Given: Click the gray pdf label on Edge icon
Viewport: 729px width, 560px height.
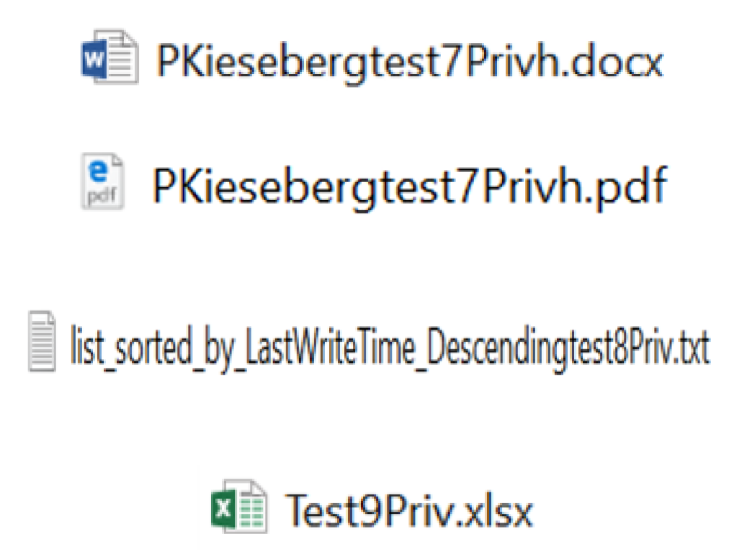Looking at the screenshot, I should (x=102, y=196).
